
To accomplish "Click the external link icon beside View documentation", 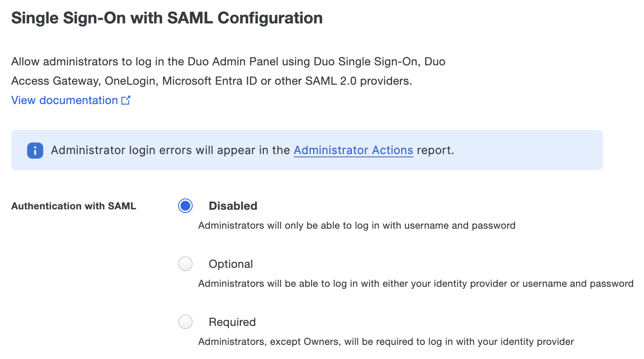I will (127, 100).
